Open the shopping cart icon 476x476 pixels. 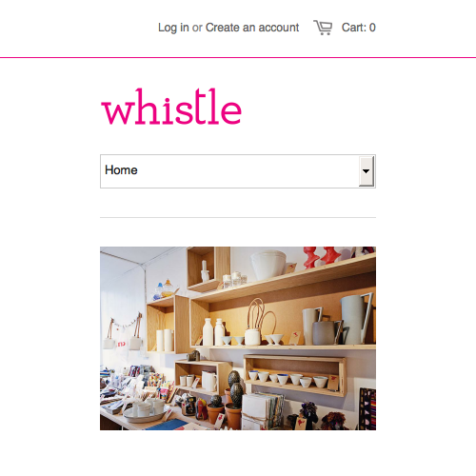tap(323, 28)
